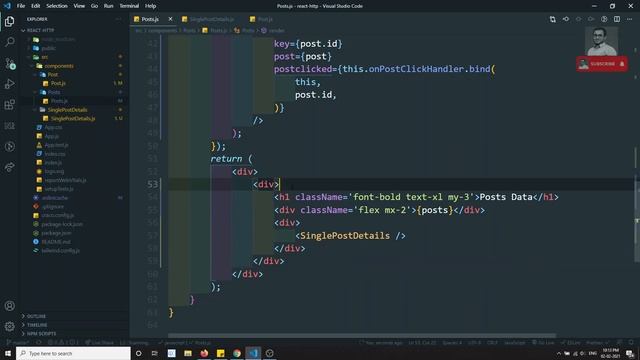Screen dimensions: 640x360
Task: Open the Terminal menu
Action: point(129,6)
